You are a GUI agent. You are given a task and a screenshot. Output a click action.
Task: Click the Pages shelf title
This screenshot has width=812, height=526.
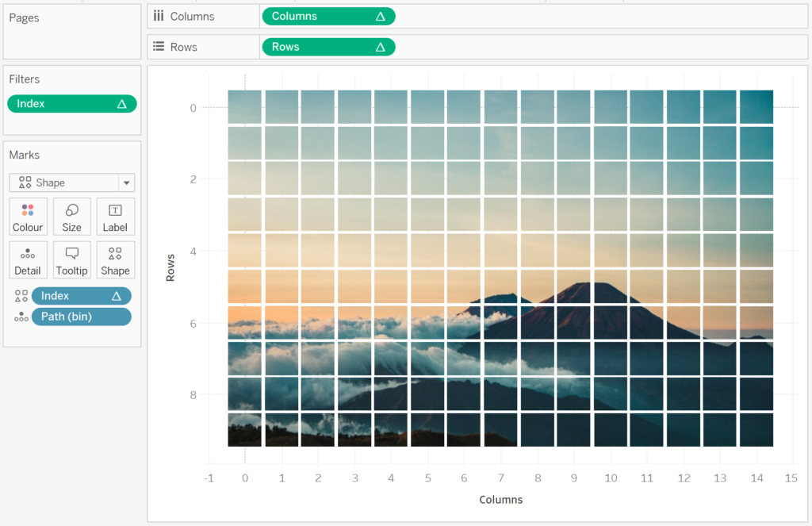click(x=24, y=17)
